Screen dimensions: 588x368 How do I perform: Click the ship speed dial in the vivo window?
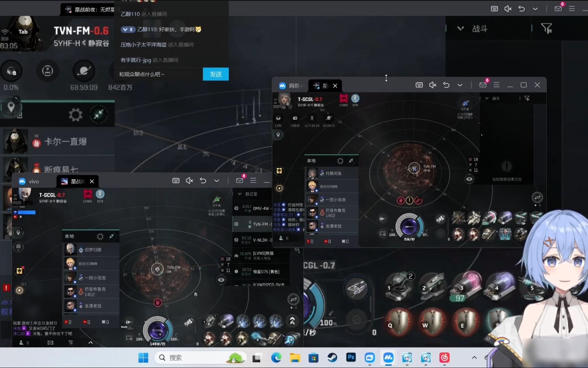158,330
